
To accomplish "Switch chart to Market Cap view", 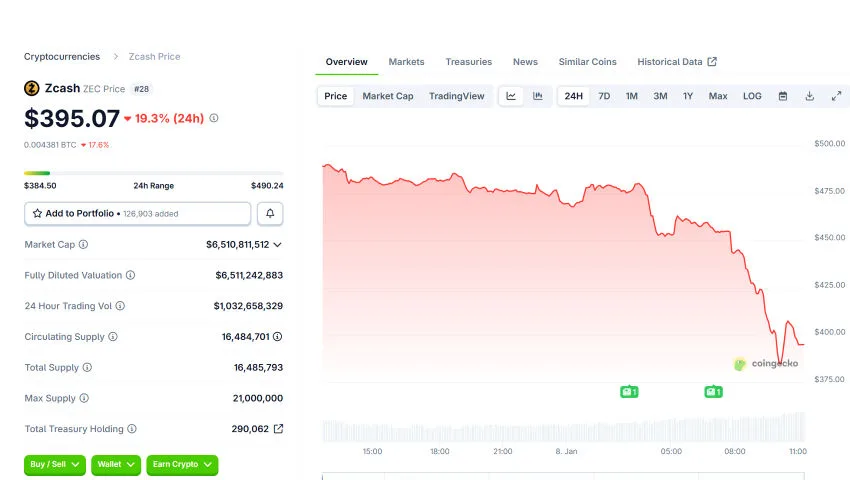I will pos(388,96).
